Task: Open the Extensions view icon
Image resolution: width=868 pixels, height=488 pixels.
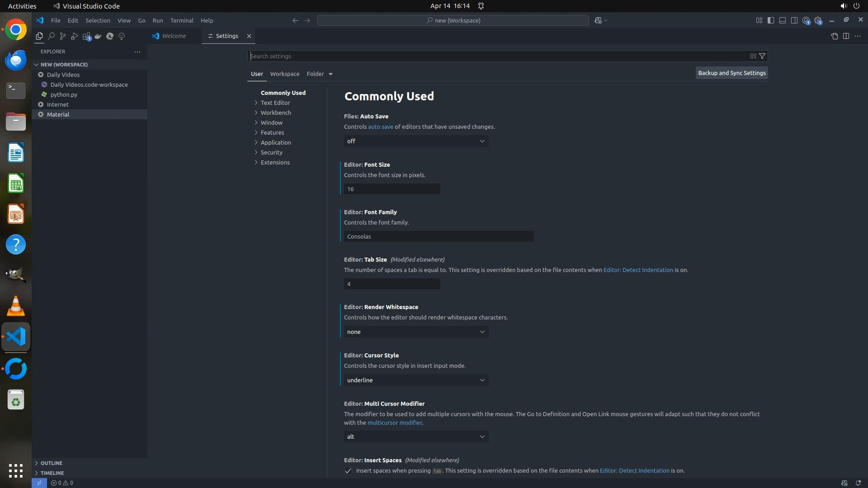Action: 86,36
